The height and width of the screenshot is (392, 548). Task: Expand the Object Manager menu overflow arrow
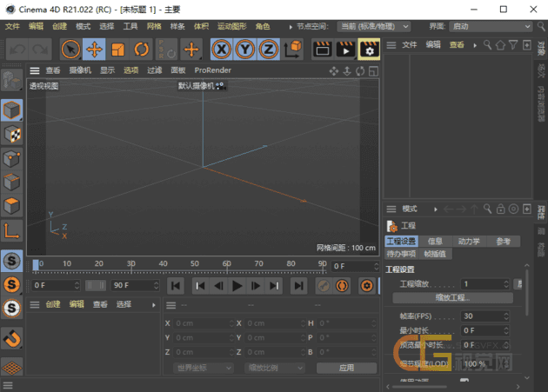(x=475, y=45)
